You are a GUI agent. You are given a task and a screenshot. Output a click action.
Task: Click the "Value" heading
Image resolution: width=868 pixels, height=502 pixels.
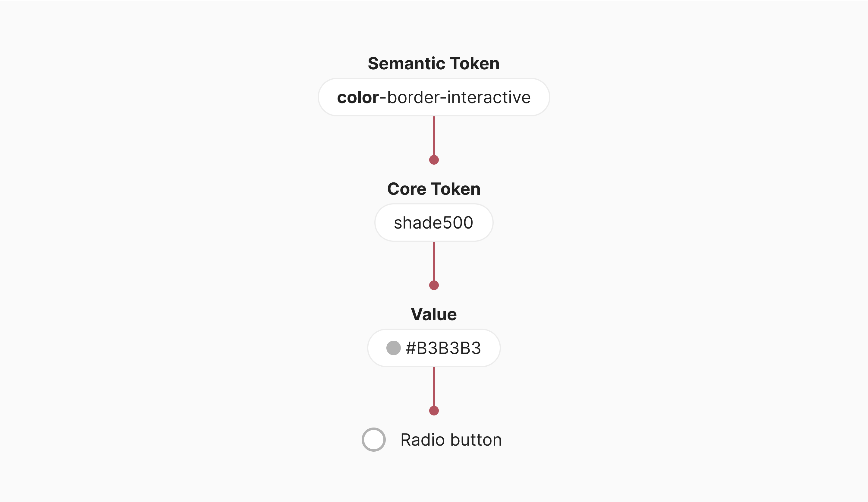(x=434, y=314)
